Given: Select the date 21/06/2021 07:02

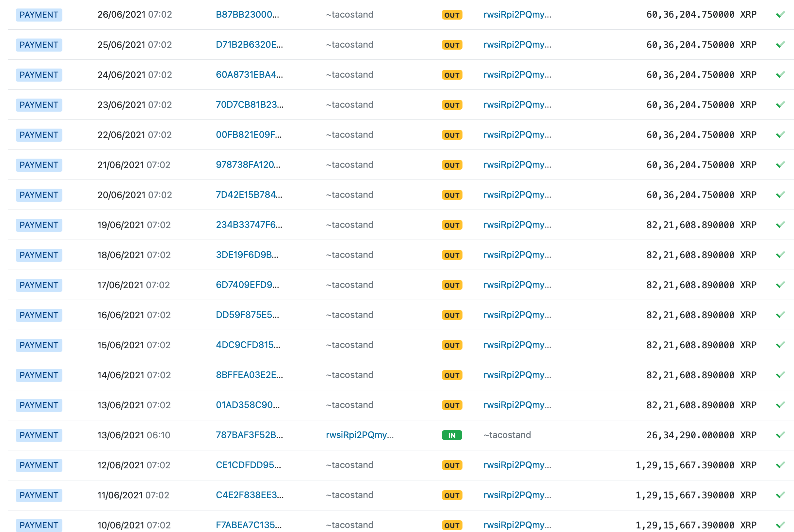Looking at the screenshot, I should pyautogui.click(x=134, y=165).
